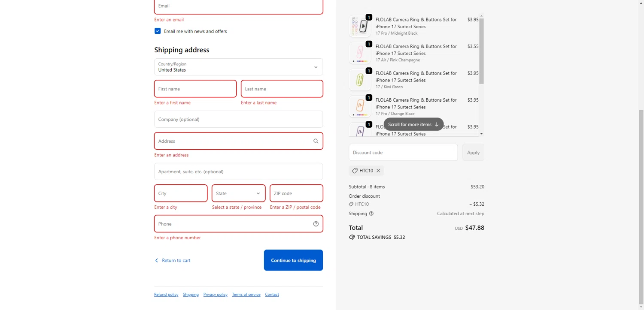This screenshot has width=644, height=310.
Task: Focus the City field
Action: (181, 193)
